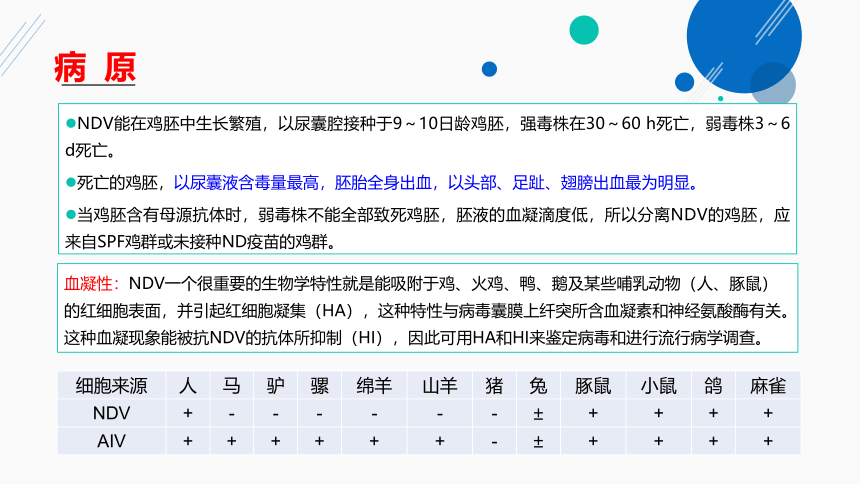The height and width of the screenshot is (484, 860).
Task: Click the AIV row "+" cell under 人
Action: coord(188,441)
